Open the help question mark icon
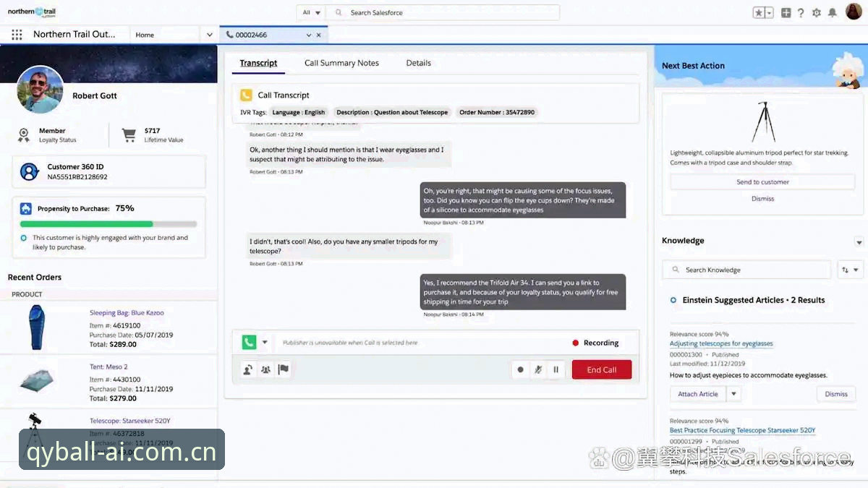The height and width of the screenshot is (488, 868). pyautogui.click(x=801, y=13)
